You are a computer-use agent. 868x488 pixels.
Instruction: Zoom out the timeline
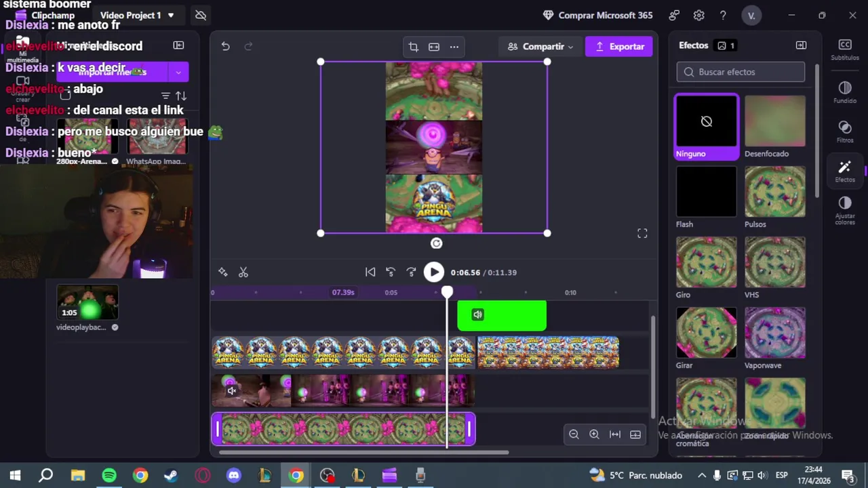click(x=574, y=434)
